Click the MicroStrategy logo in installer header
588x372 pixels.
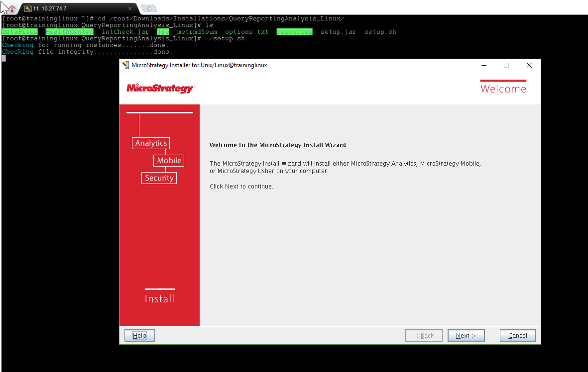[160, 89]
